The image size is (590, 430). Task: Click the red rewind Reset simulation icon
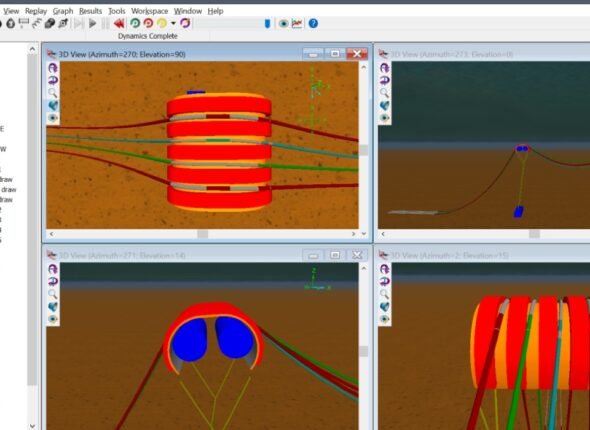[119, 24]
